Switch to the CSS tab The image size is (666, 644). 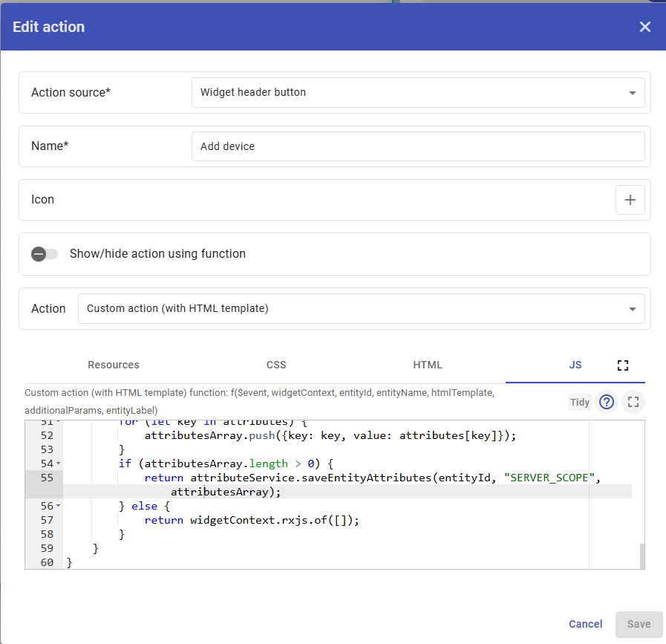(x=276, y=365)
